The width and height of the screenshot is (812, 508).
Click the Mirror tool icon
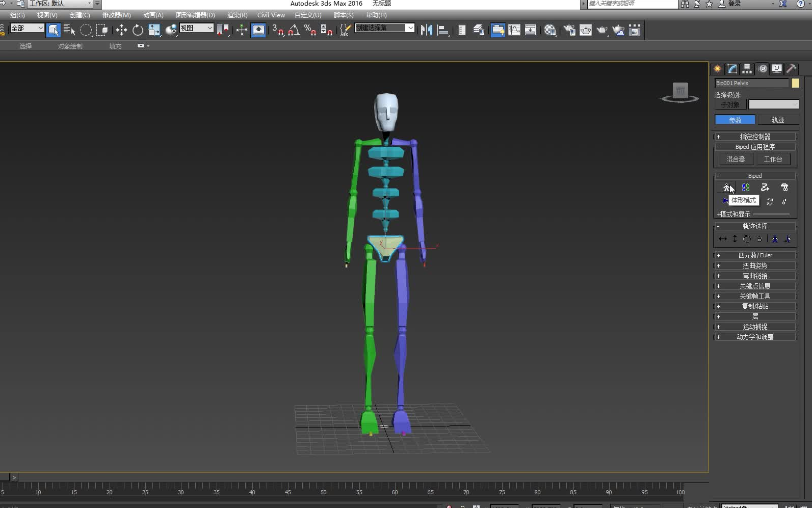click(426, 30)
